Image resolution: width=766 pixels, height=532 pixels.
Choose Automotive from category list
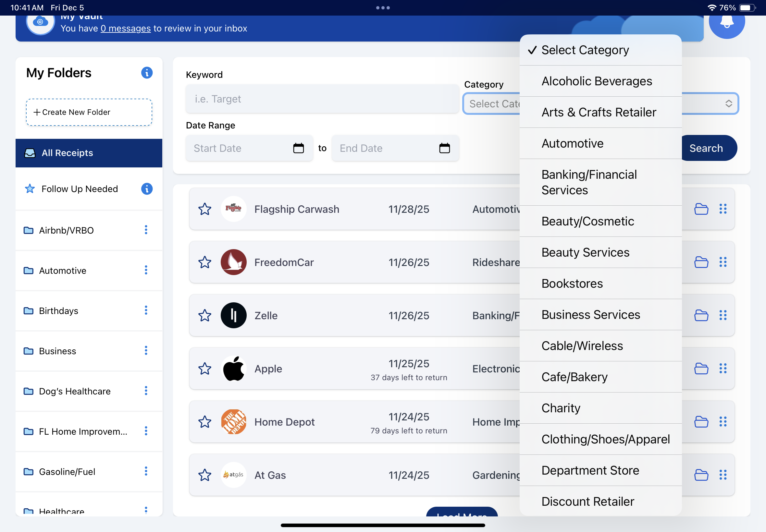coord(572,143)
